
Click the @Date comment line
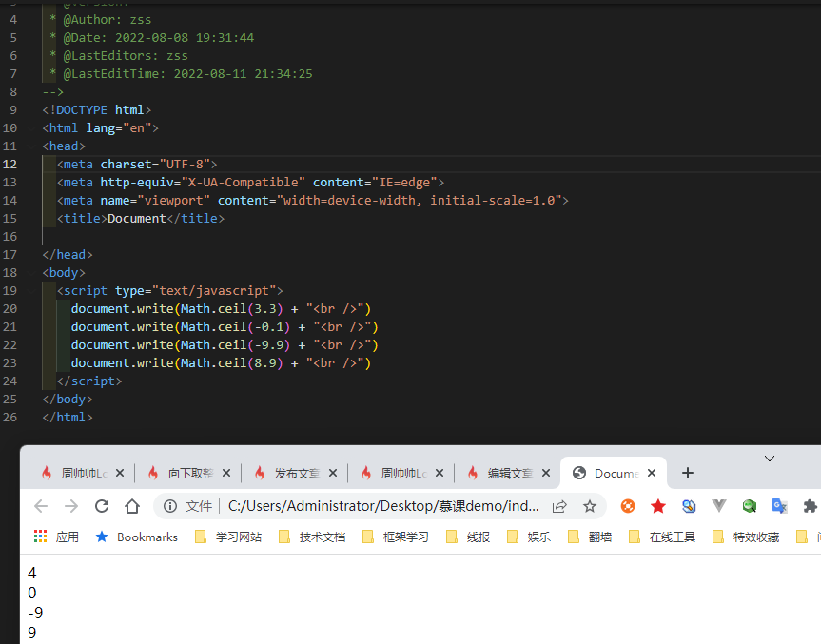151,38
